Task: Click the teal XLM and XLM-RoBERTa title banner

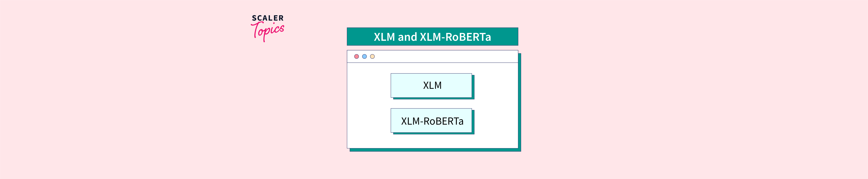Action: [x=432, y=36]
